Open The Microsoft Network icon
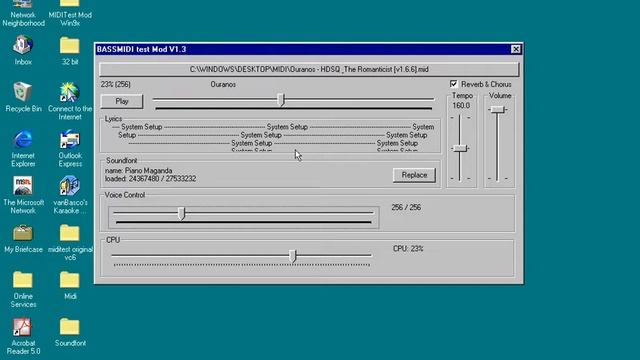 click(x=23, y=195)
